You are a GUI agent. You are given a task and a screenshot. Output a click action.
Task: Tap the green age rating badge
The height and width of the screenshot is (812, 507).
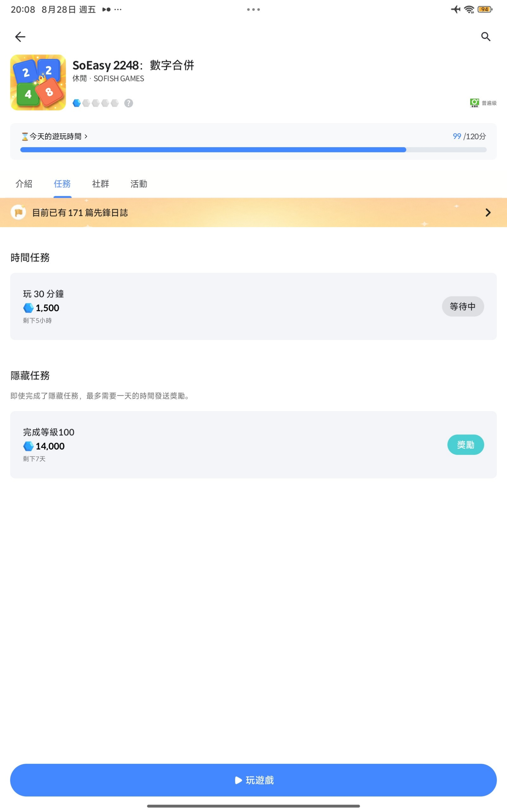tap(474, 103)
